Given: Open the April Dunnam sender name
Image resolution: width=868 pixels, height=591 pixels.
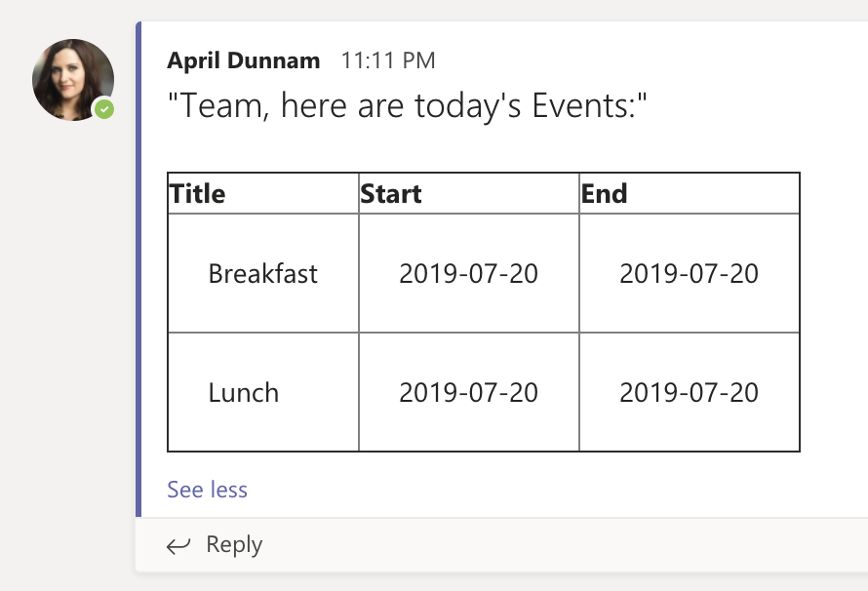Looking at the screenshot, I should (x=243, y=60).
